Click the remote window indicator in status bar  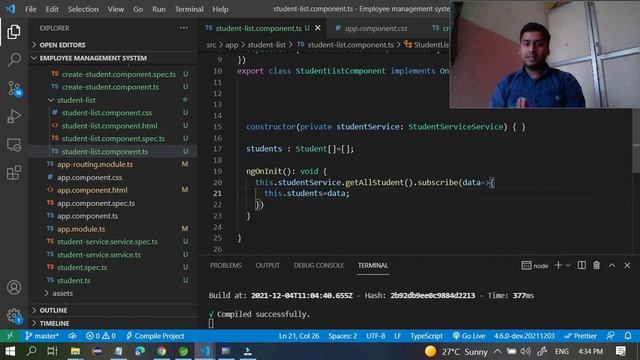tap(10, 336)
